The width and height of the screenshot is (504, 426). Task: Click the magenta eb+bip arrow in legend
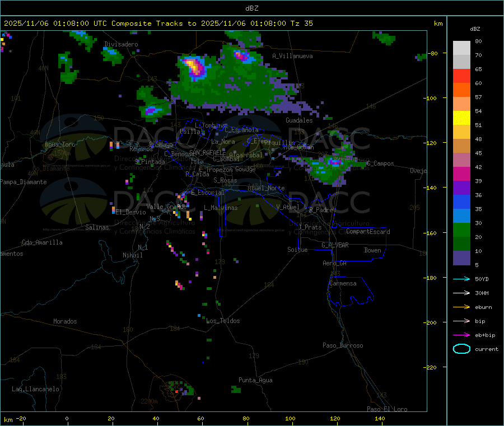(461, 335)
